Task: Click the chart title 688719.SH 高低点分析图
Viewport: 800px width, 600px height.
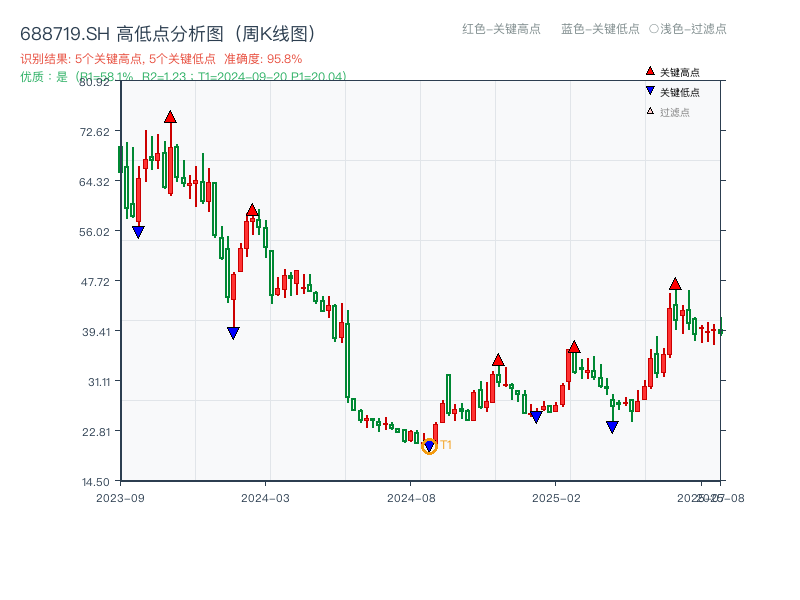Action: coord(165,32)
